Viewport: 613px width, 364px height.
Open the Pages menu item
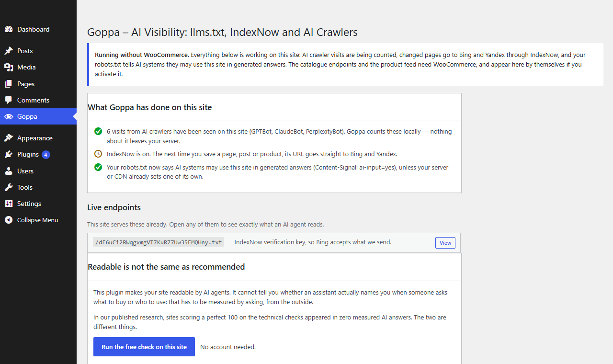38,84
